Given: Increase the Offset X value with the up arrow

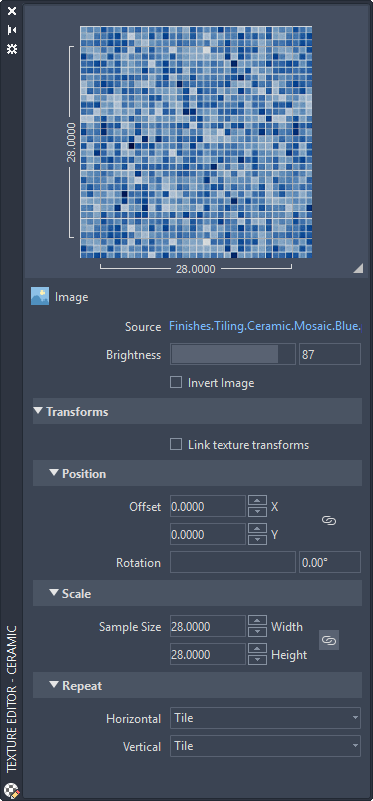Looking at the screenshot, I should [x=258, y=501].
